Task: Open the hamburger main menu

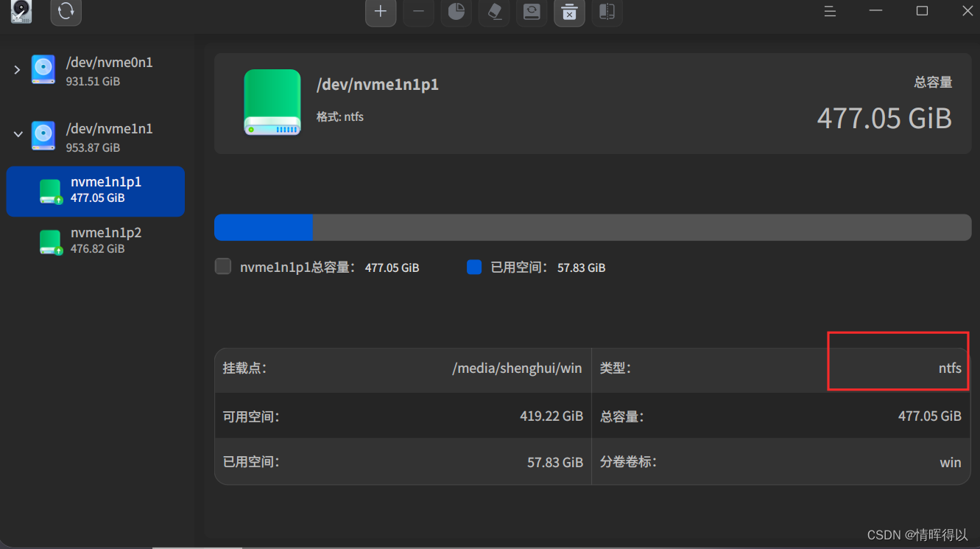Action: point(830,11)
